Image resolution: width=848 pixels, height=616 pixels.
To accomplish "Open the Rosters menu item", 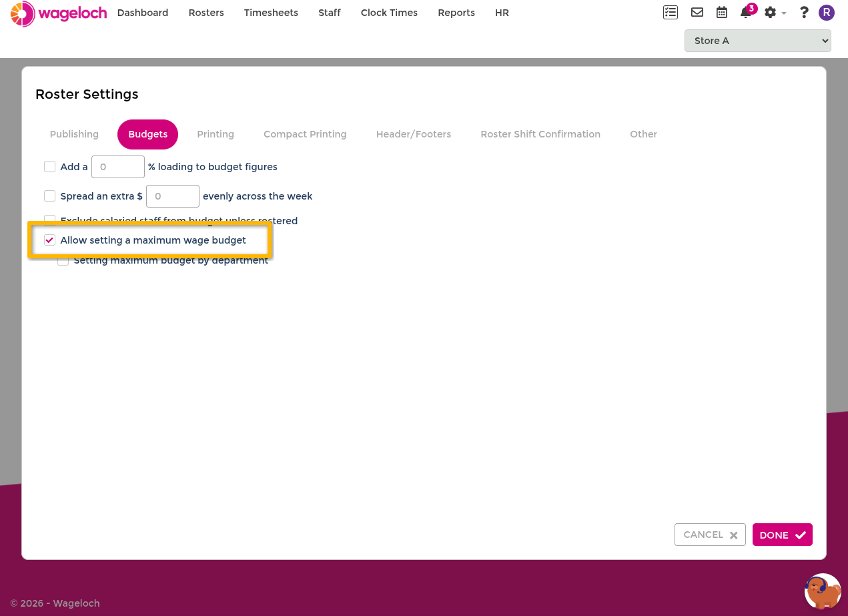I will (x=206, y=13).
